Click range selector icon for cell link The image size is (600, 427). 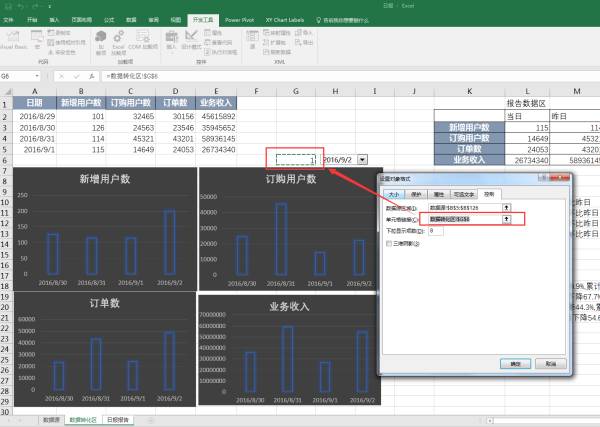[507, 219]
